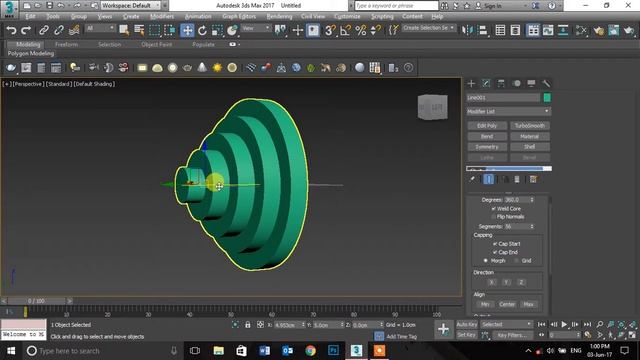Apply the Symmetry modifier button
Screen dimensions: 640x360
coord(487,147)
